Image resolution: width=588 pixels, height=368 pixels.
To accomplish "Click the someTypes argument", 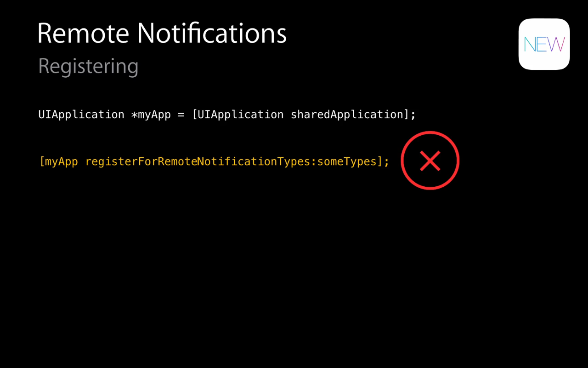I will (x=347, y=161).
